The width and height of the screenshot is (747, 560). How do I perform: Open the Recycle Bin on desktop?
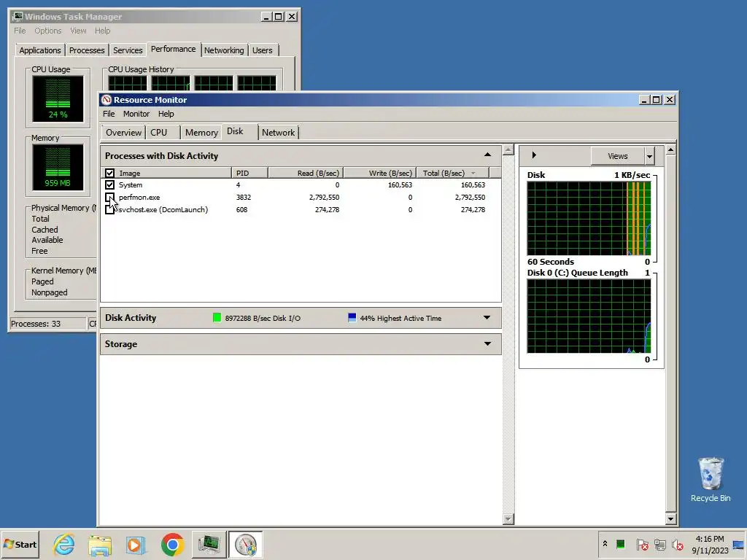click(x=711, y=480)
